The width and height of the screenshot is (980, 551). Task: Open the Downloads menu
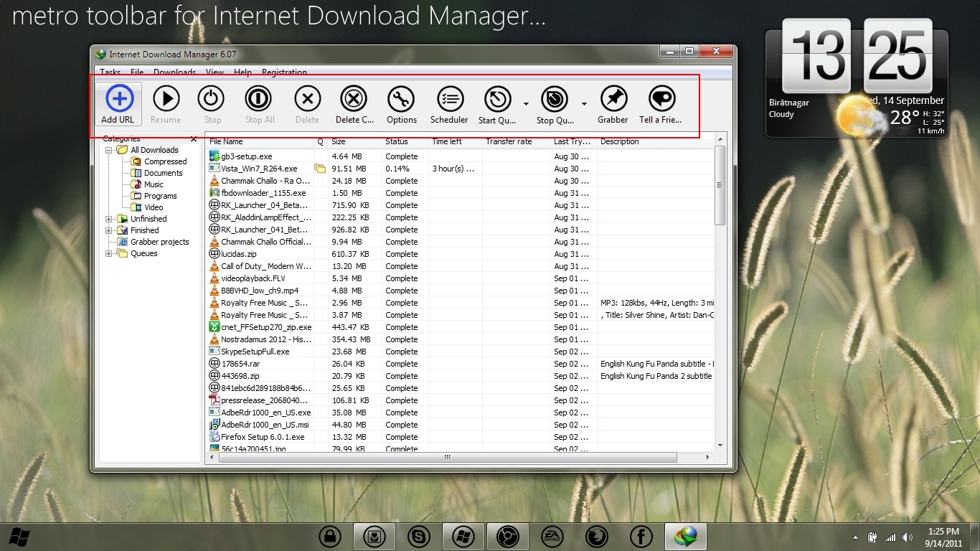point(174,72)
